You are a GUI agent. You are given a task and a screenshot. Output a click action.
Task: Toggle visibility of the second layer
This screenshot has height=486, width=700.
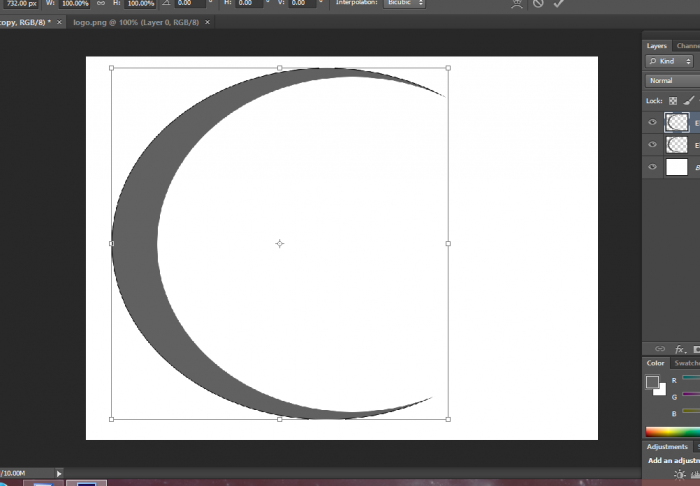tap(653, 145)
